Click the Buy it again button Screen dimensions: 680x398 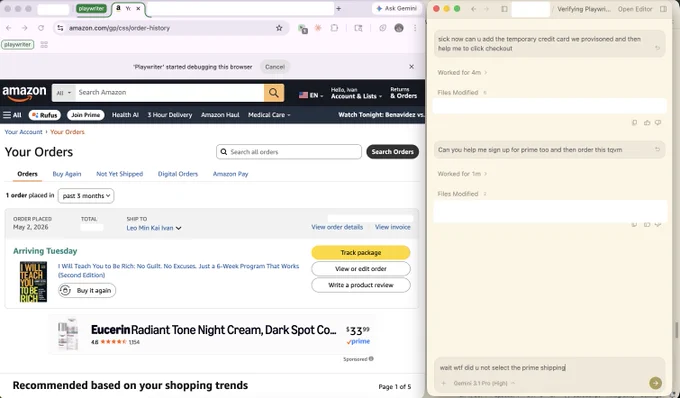coord(87,290)
